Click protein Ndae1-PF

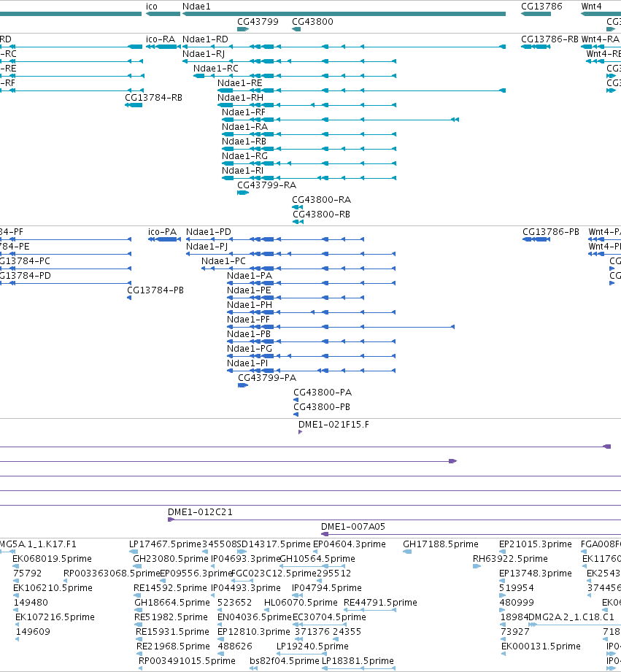point(248,320)
